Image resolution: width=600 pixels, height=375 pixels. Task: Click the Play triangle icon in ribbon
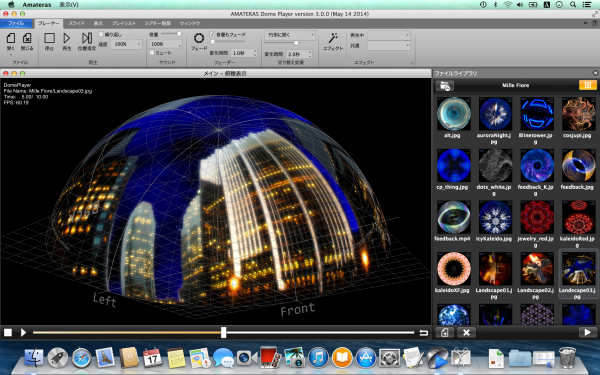[x=67, y=38]
